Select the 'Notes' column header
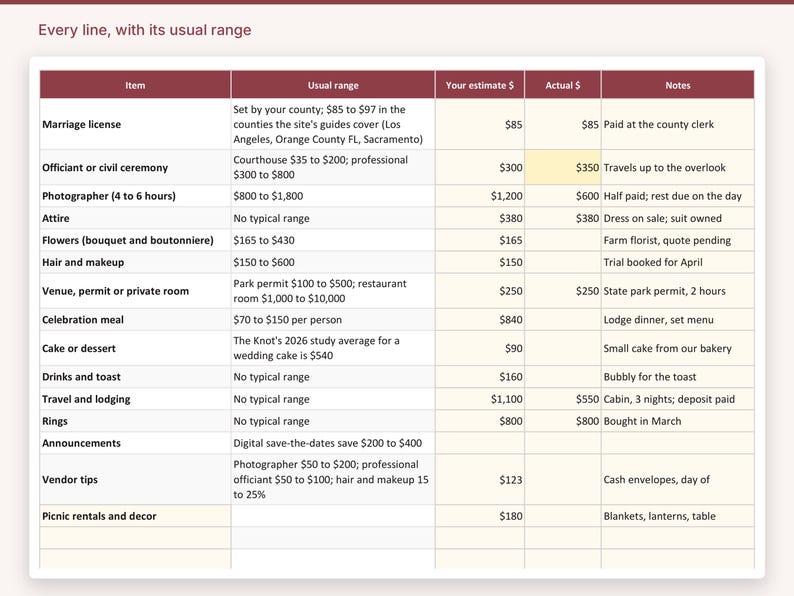The image size is (794, 596). click(678, 85)
